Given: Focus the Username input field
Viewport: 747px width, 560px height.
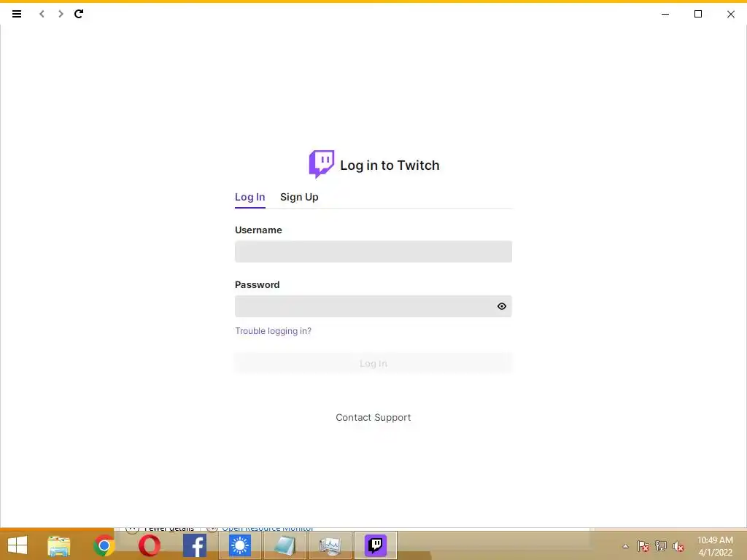Looking at the screenshot, I should coord(373,252).
